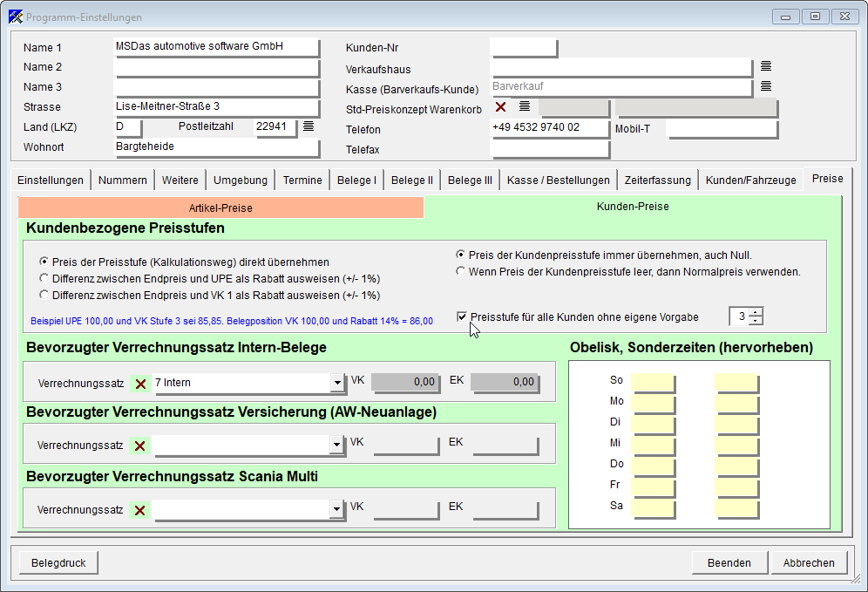868x592 pixels.
Task: Clear the Versicherung Verrechnungssatz with the red X
Action: [139, 446]
